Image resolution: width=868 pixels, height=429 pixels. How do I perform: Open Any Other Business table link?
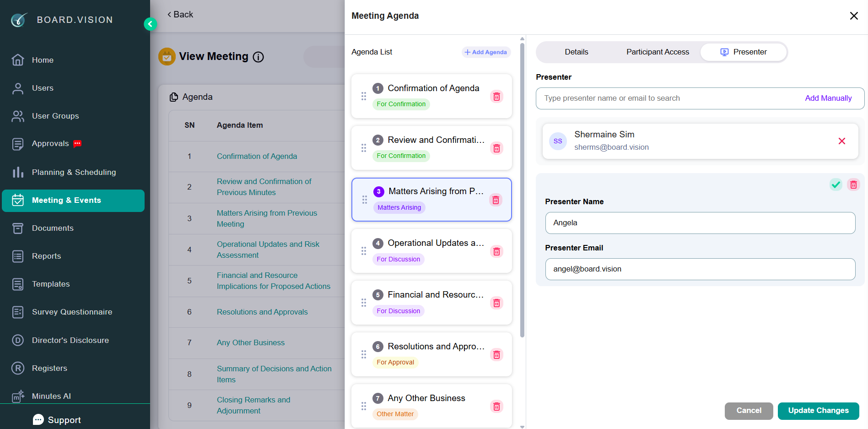click(x=251, y=343)
